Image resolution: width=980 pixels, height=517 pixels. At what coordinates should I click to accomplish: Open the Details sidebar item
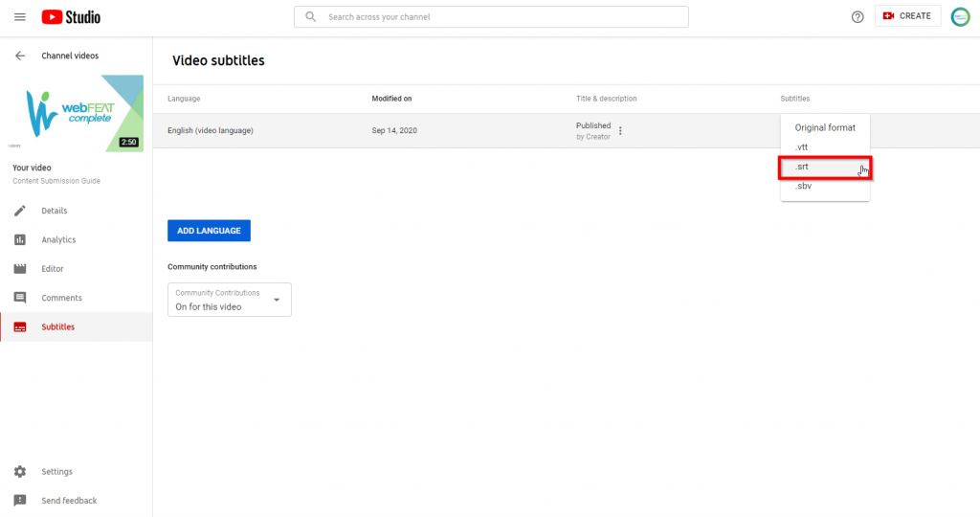click(77, 211)
